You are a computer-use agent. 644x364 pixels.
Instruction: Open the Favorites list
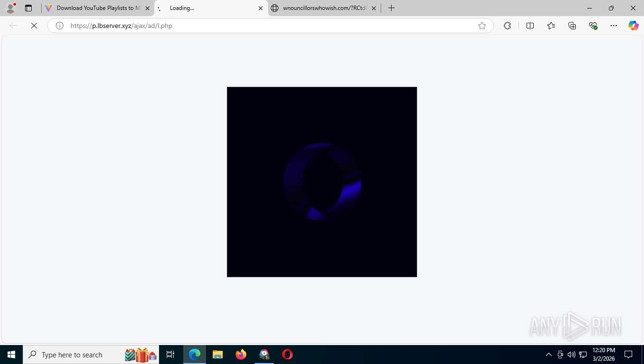(551, 26)
